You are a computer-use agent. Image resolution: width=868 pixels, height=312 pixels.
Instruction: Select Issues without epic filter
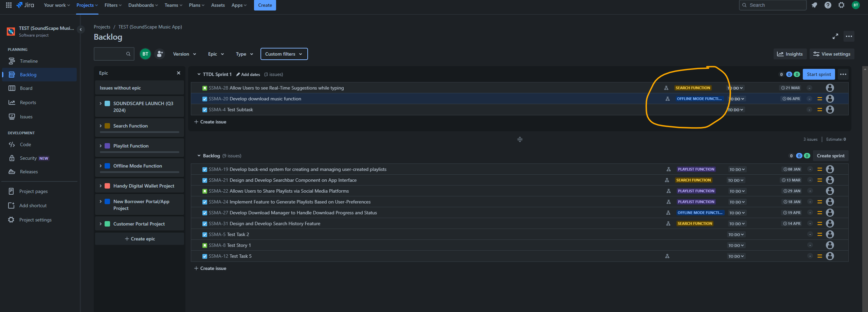click(x=140, y=88)
